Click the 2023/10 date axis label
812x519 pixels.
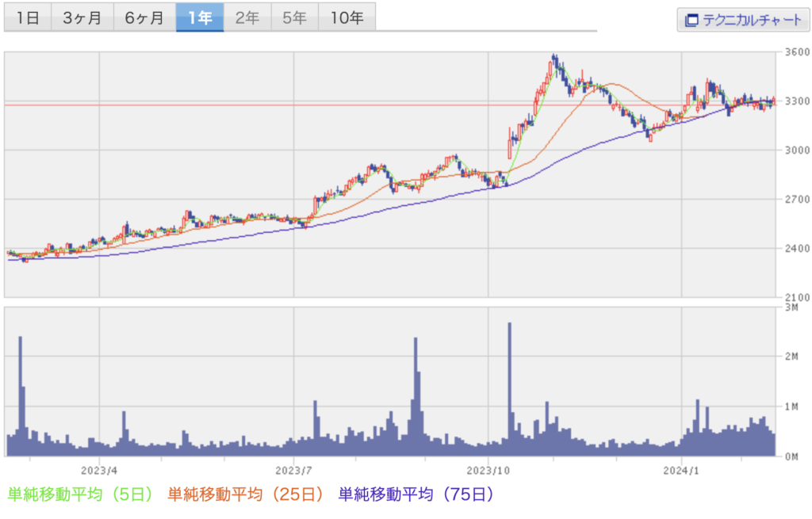point(488,468)
